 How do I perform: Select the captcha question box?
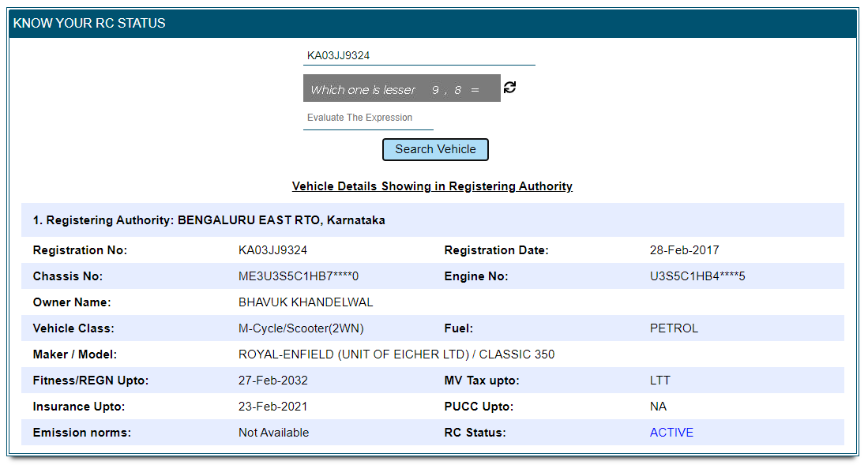coord(401,88)
